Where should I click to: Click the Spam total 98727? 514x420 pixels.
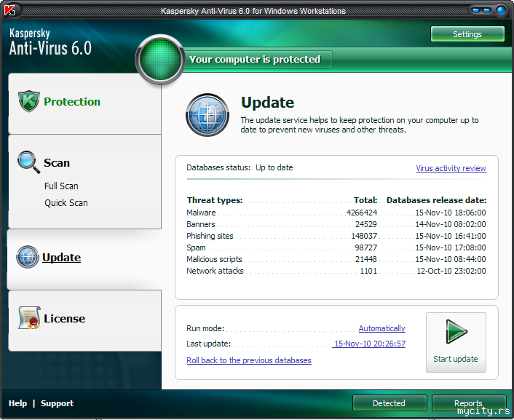[366, 247]
